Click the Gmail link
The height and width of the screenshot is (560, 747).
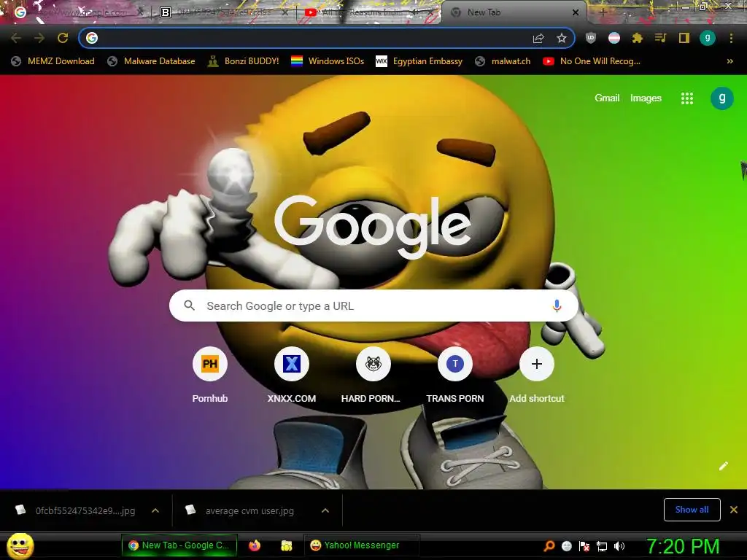607,98
